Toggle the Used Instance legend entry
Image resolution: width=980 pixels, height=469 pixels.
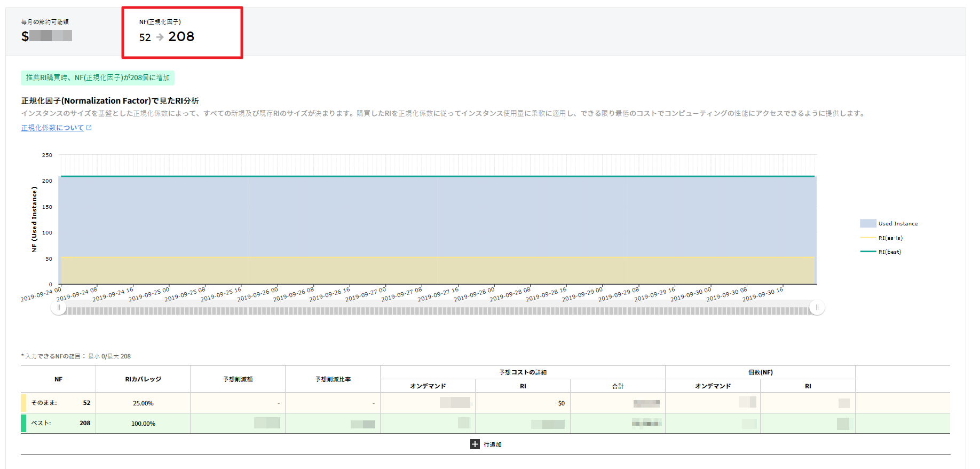coord(889,224)
